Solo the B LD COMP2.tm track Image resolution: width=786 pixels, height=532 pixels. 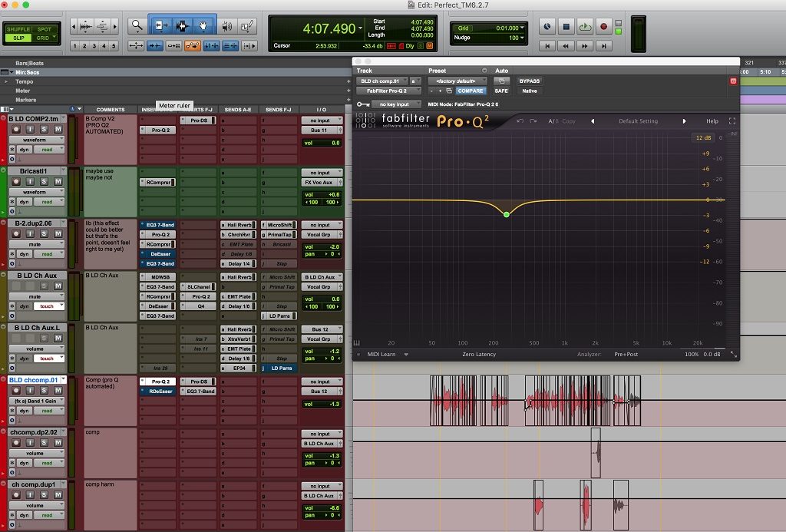click(x=44, y=130)
